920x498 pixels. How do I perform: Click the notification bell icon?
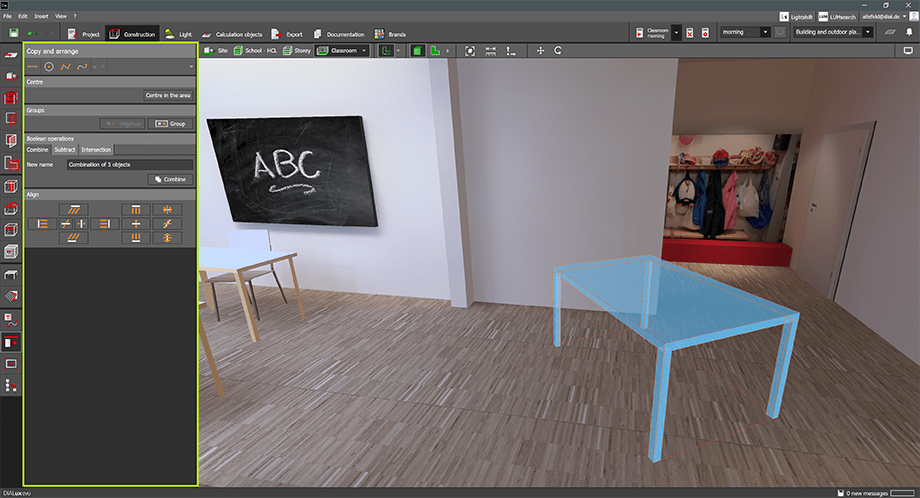pyautogui.click(x=908, y=32)
